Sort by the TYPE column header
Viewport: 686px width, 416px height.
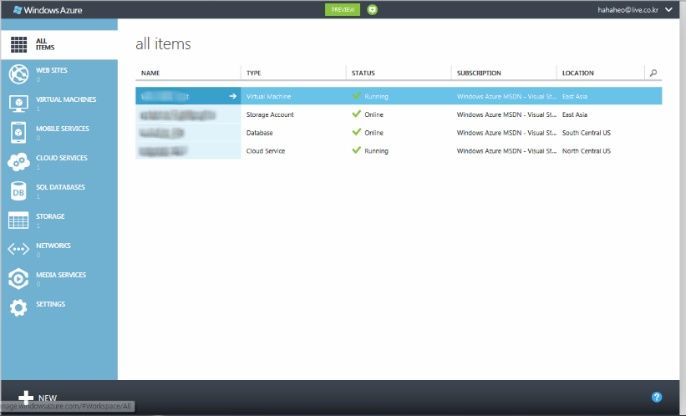(x=254, y=73)
